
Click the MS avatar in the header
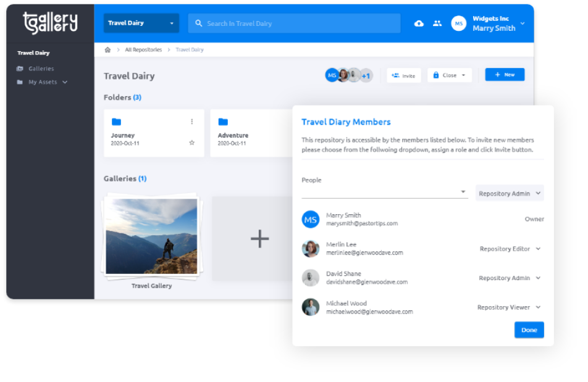pos(458,23)
